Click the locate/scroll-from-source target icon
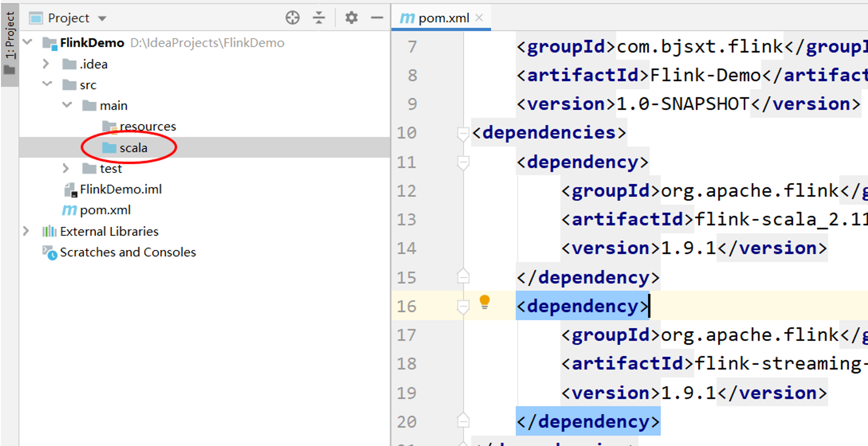This screenshot has height=446, width=868. [293, 18]
